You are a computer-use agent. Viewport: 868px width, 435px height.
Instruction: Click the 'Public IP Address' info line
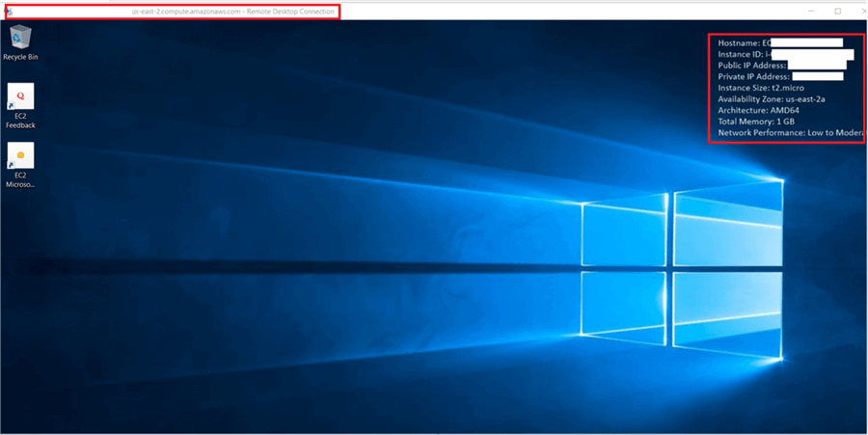(782, 66)
